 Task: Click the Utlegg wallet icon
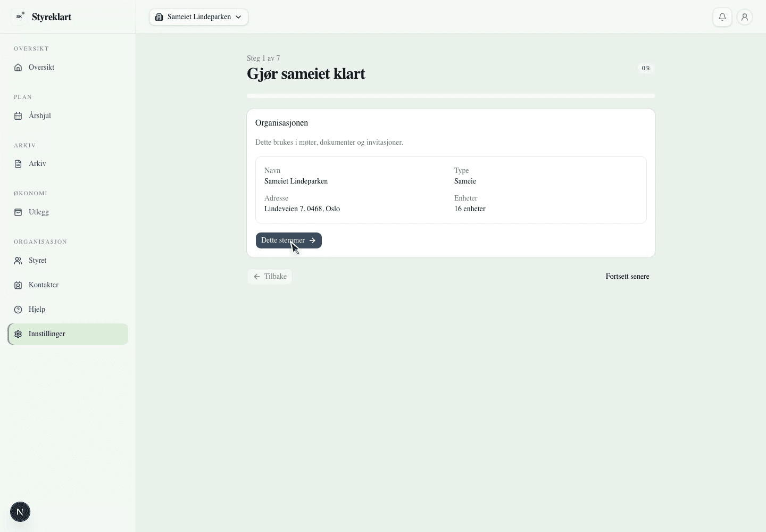pos(18,212)
